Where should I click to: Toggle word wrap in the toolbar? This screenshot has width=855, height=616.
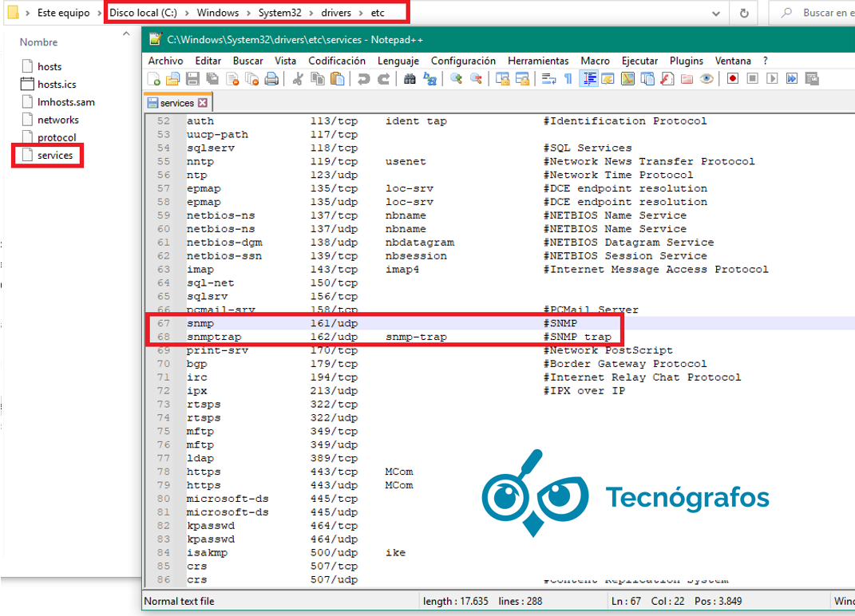[x=548, y=78]
